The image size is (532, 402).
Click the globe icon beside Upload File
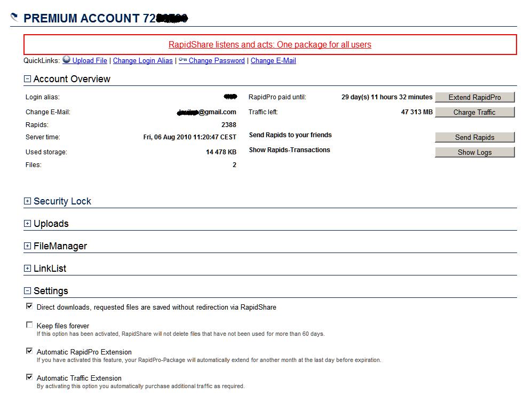tap(67, 60)
